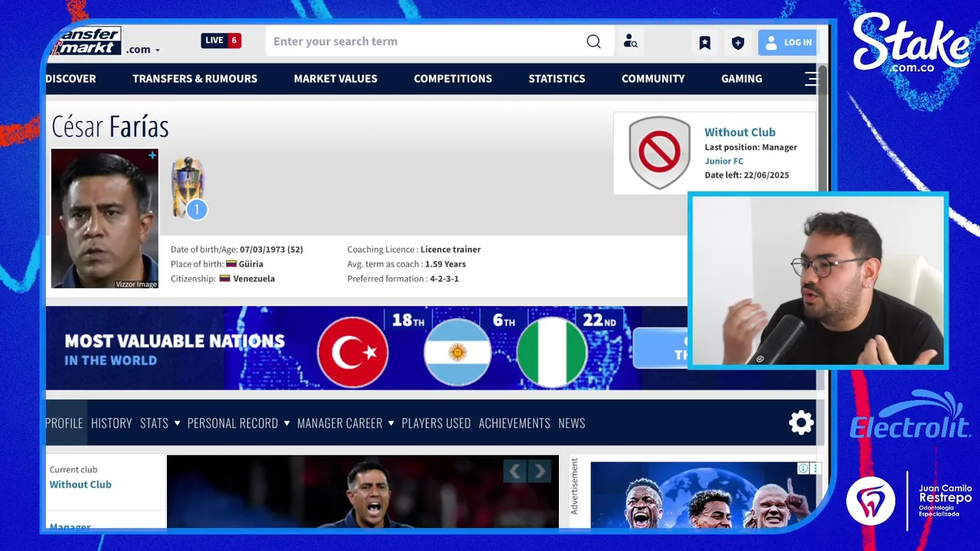Click César Farías portrait photo

pos(105,219)
